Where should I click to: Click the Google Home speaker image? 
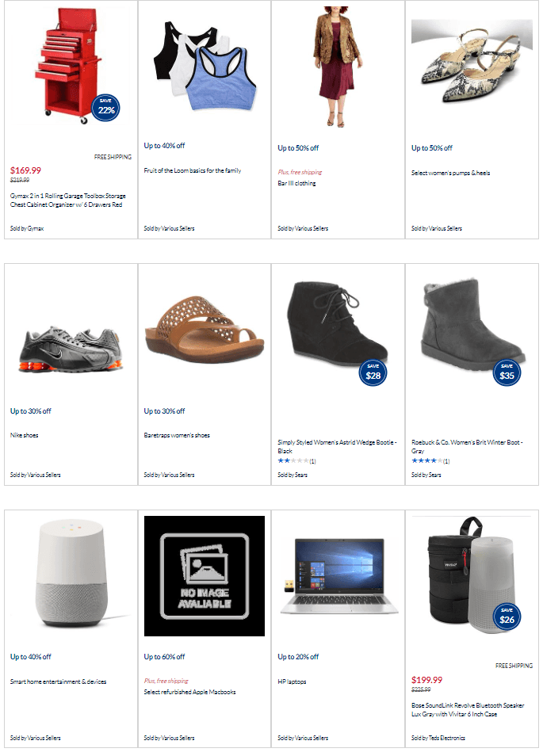[x=71, y=573]
